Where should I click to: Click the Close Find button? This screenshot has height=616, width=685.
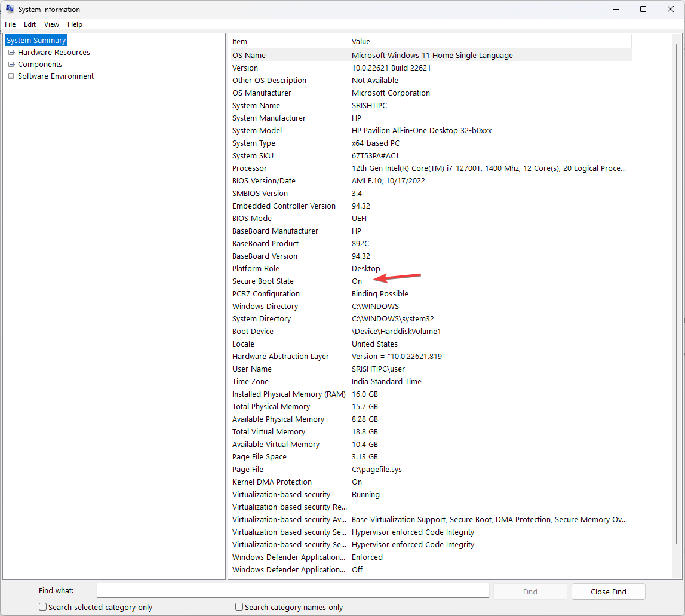[x=608, y=592]
